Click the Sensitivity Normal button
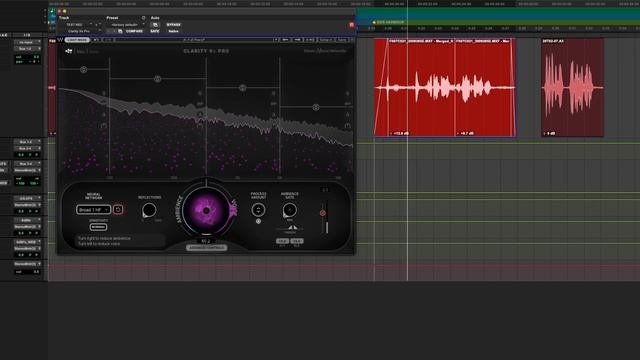 coord(98,227)
